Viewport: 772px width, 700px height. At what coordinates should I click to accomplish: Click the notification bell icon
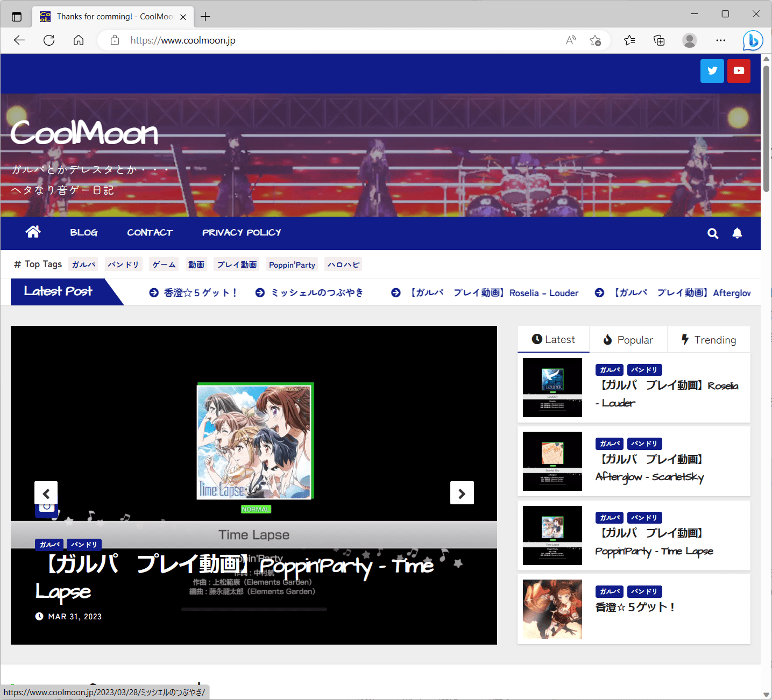tap(737, 233)
